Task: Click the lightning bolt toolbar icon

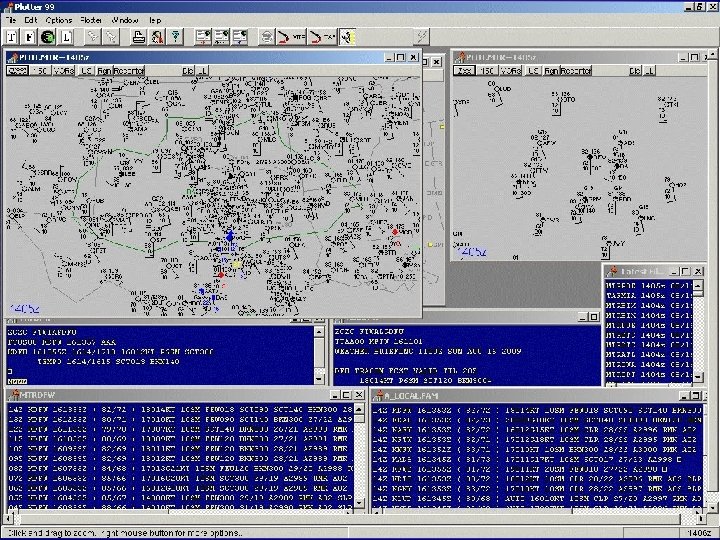Action: pos(421,37)
